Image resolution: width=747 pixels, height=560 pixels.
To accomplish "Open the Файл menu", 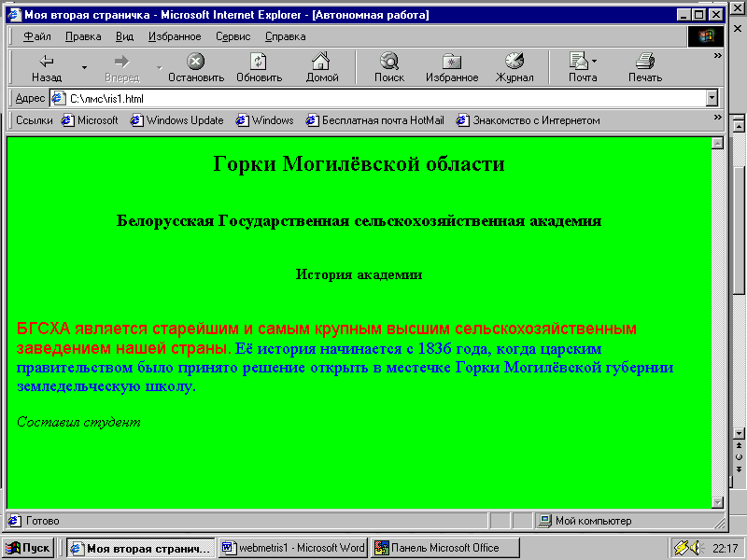I will (x=37, y=36).
